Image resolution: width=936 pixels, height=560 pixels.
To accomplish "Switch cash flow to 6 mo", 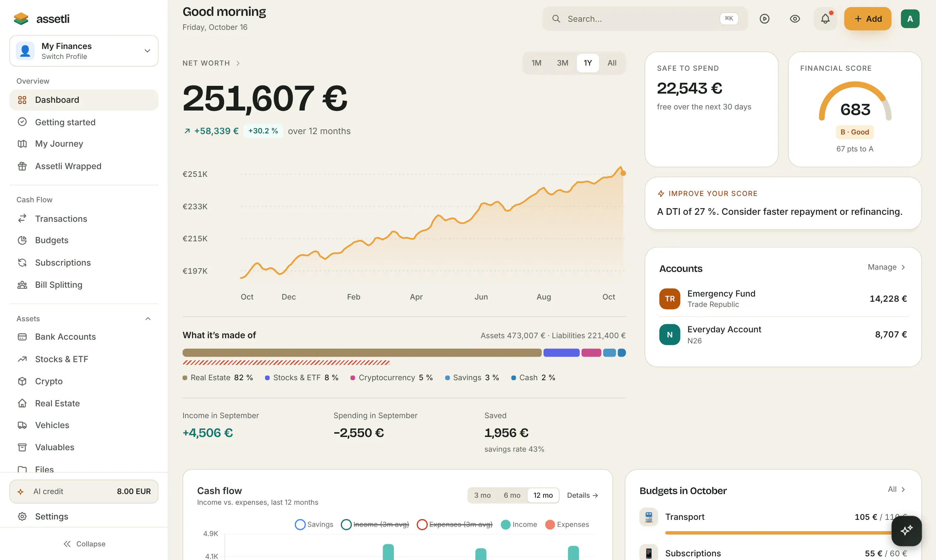I will [x=512, y=495].
